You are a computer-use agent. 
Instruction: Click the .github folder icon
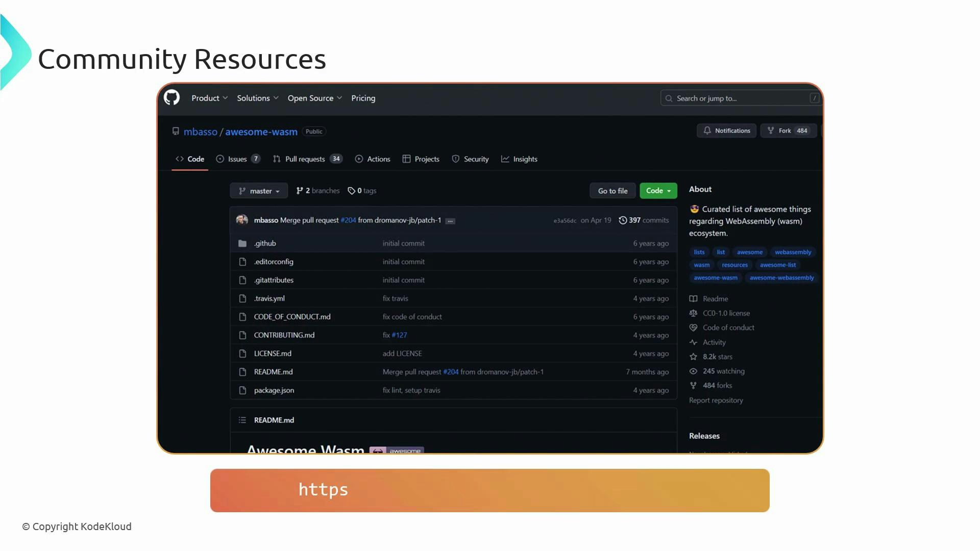[243, 243]
